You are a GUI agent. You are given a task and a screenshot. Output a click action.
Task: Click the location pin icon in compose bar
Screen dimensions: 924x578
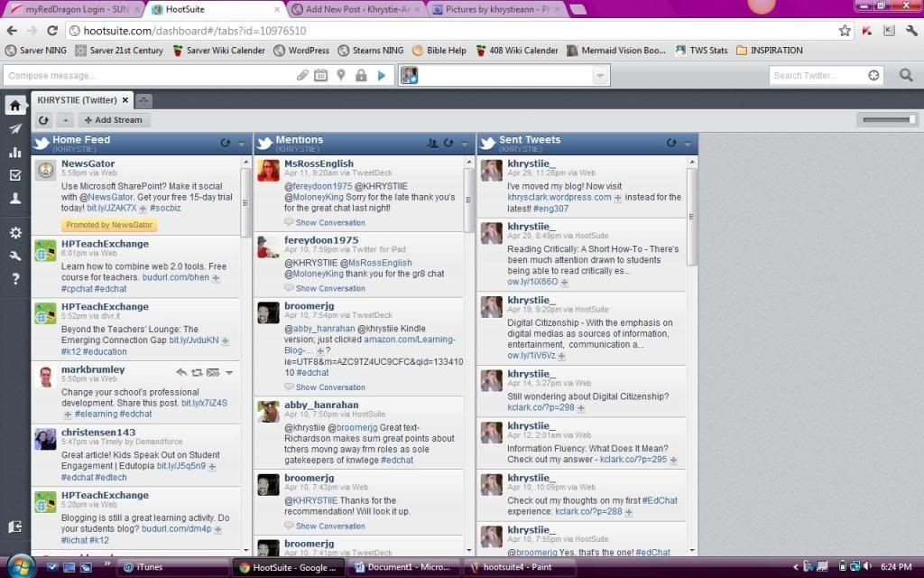coord(341,76)
